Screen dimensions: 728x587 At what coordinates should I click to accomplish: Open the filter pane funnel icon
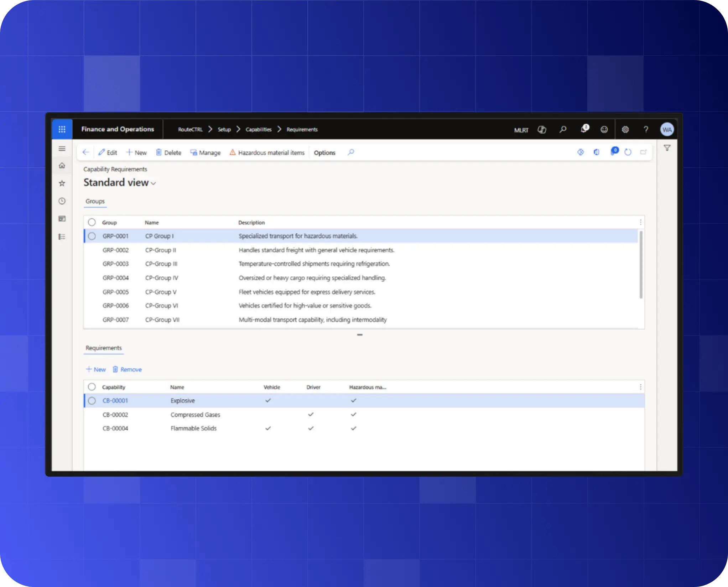pyautogui.click(x=667, y=148)
